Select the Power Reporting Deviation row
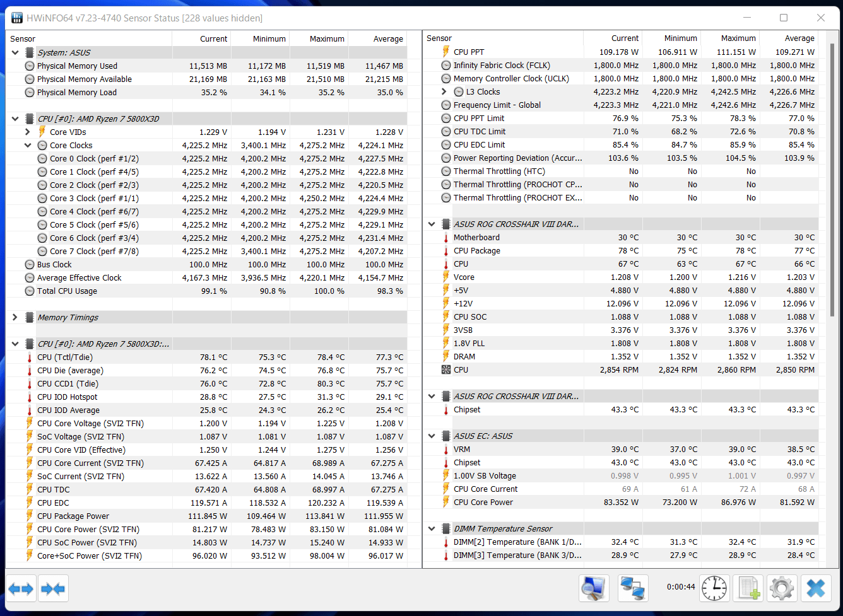 click(x=621, y=158)
